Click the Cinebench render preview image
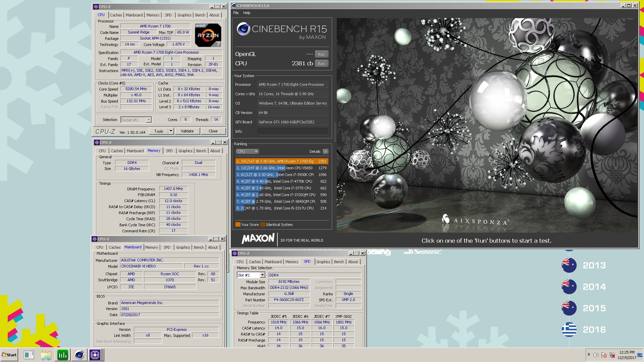The width and height of the screenshot is (644, 362). pos(487,125)
